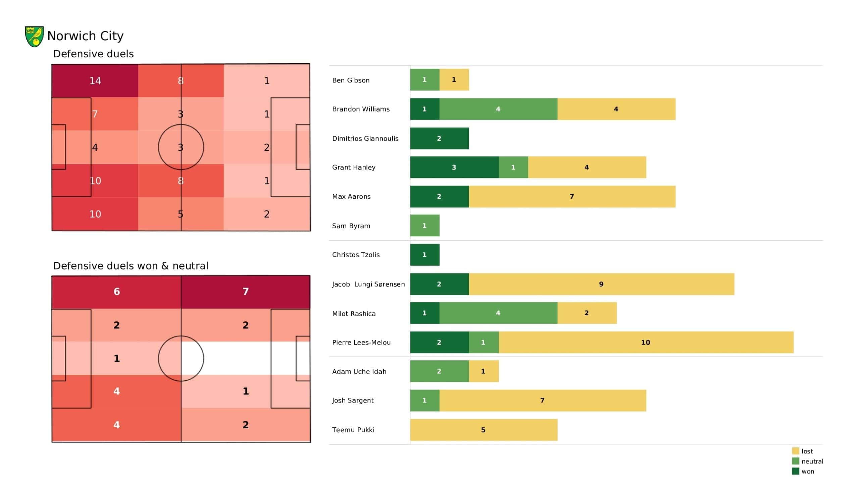Viewport: 859px width, 504px height.
Task: Click Max Aarons' lost bar showing 7
Action: (572, 196)
